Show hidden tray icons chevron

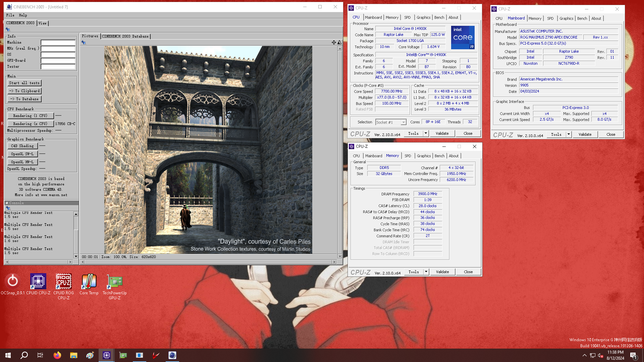pyautogui.click(x=584, y=355)
